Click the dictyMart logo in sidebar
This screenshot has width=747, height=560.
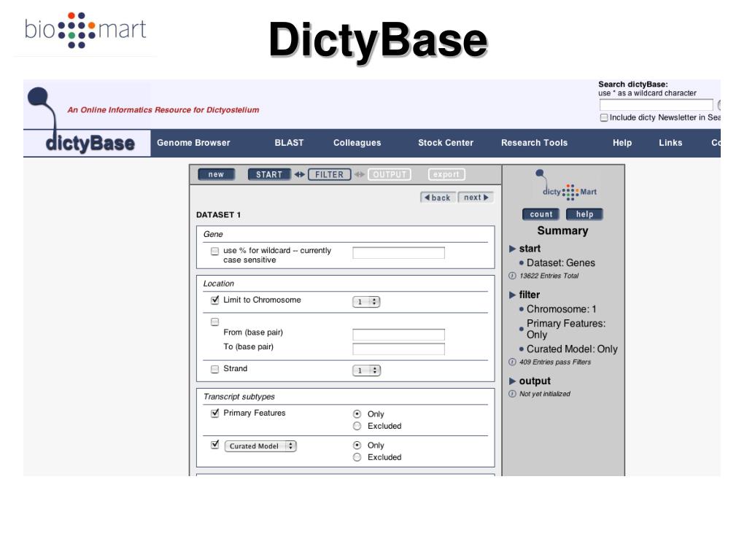[x=566, y=185]
